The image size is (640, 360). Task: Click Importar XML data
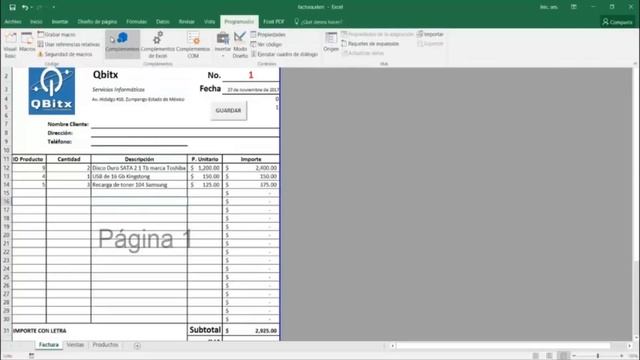(x=430, y=34)
